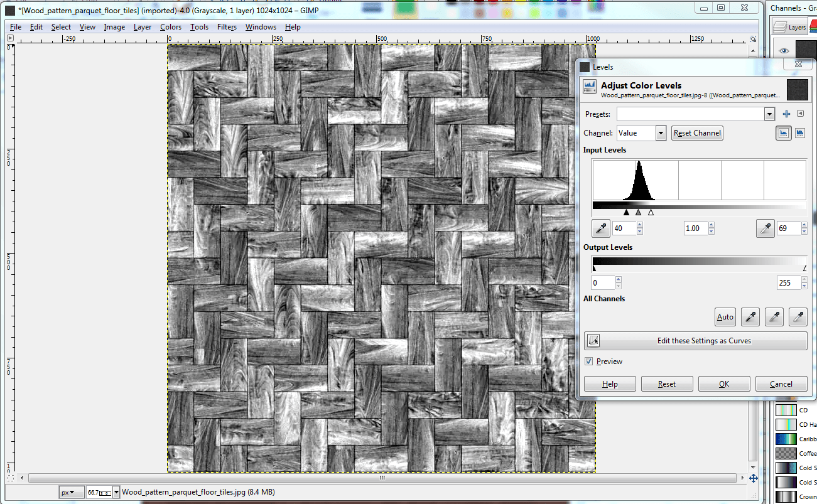Expand the Presets dropdown list
The image size is (817, 504).
click(x=769, y=114)
